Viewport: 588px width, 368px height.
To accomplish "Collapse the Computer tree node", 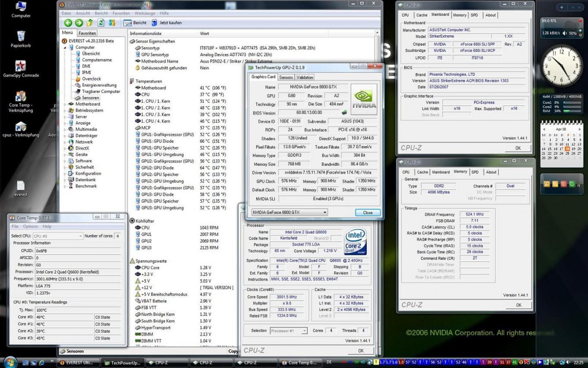I will 66,48.
